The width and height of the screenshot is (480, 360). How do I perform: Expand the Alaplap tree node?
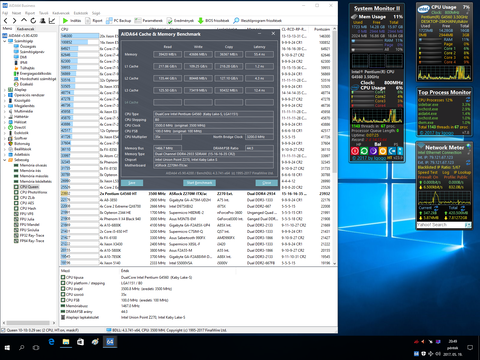pos(5,90)
